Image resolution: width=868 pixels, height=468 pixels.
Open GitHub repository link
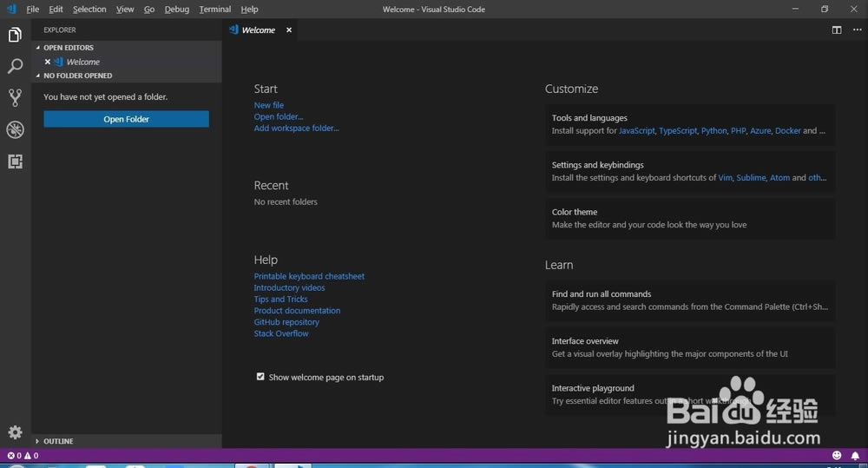286,322
